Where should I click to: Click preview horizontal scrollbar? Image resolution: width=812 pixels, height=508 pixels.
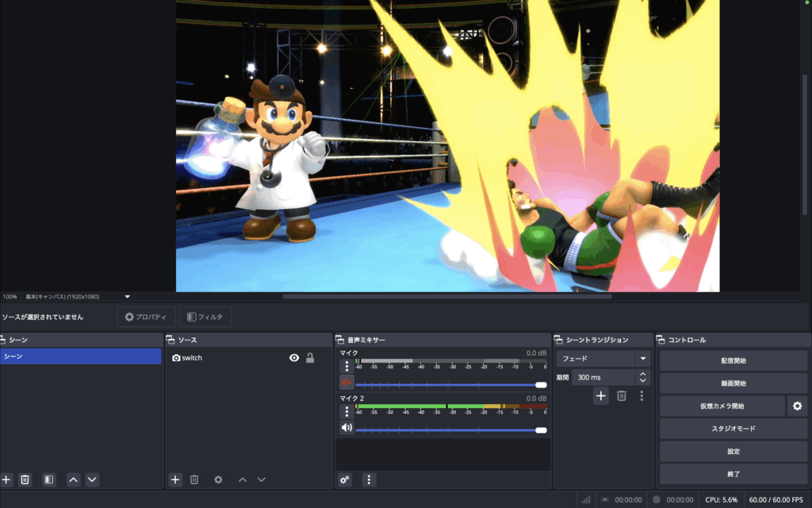point(447,297)
